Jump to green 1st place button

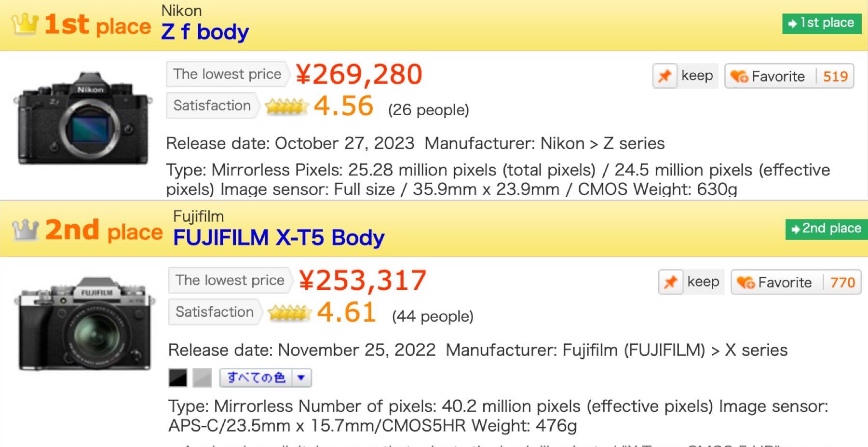[x=822, y=23]
